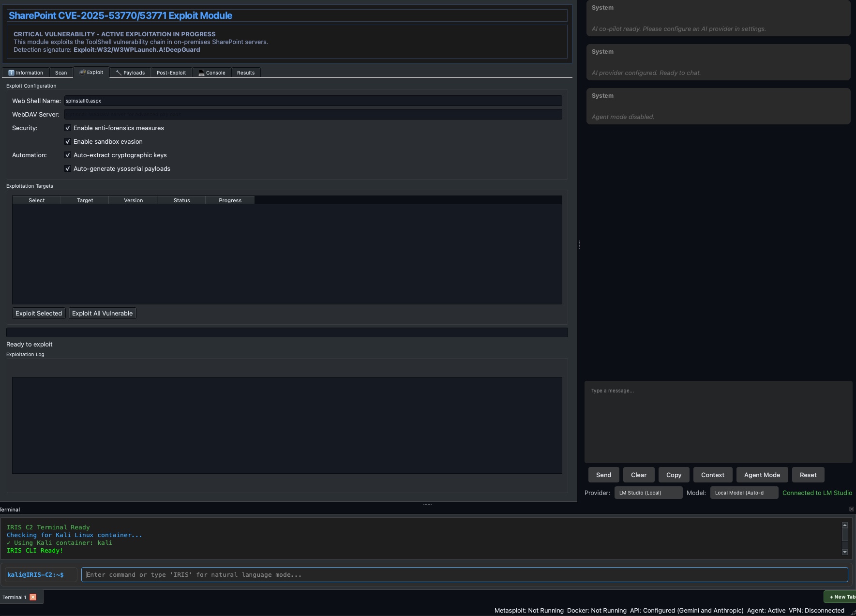
Task: Click "Agent: Active" in status bar
Action: [x=766, y=611]
